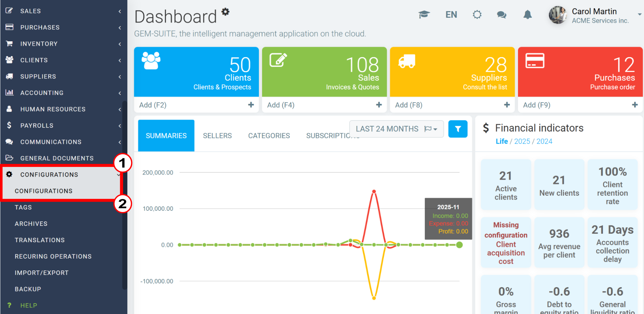
Task: Click the blue filter funnel button
Action: (458, 129)
